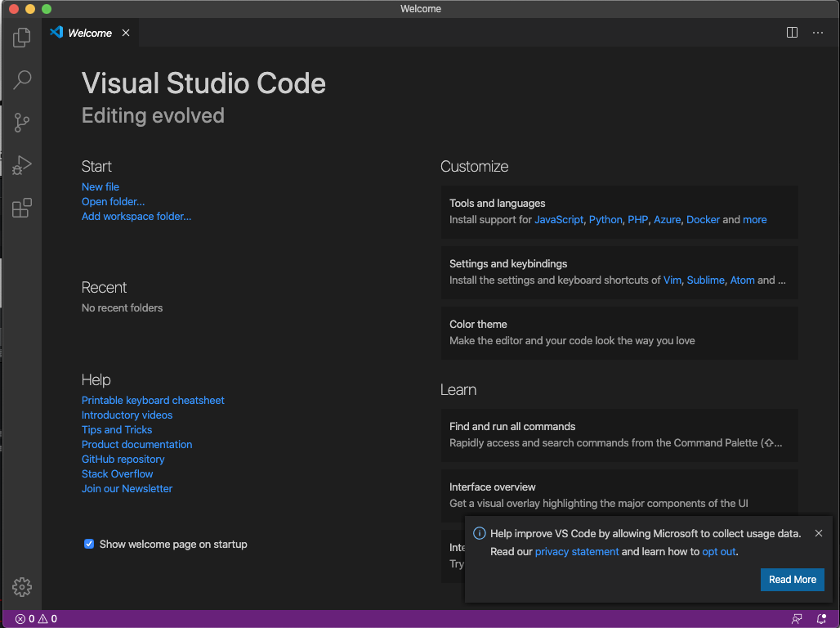Screen dimensions: 840x628
Task: Open the notifications bell in status bar
Action: pos(820,619)
